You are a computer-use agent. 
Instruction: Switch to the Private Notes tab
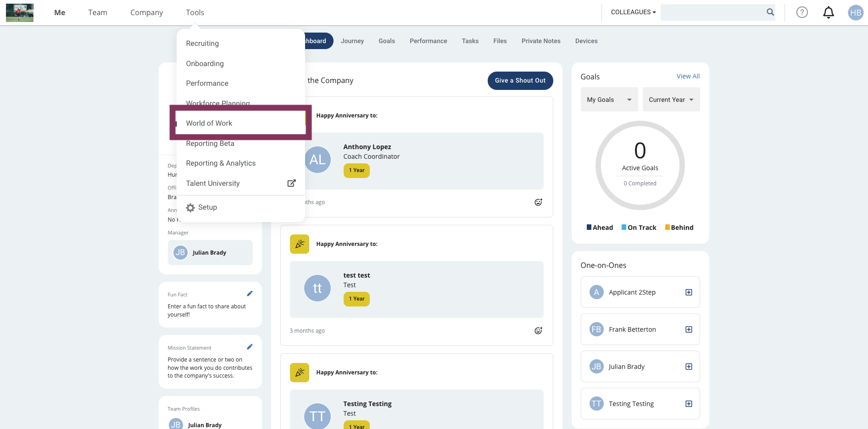click(x=541, y=41)
